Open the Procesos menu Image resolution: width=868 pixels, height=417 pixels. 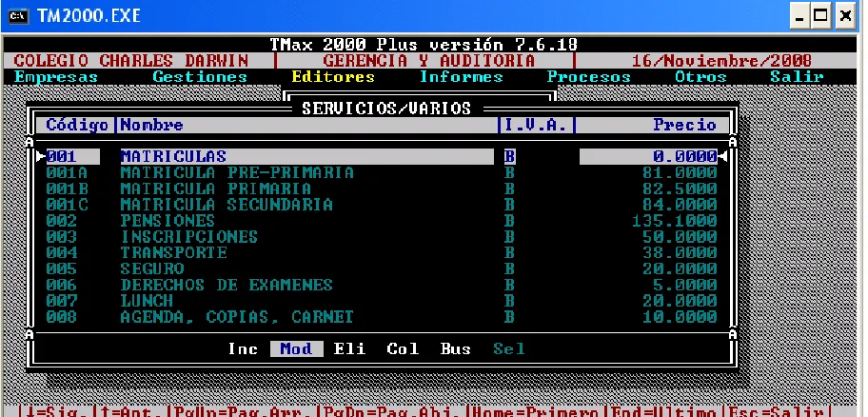(x=588, y=77)
